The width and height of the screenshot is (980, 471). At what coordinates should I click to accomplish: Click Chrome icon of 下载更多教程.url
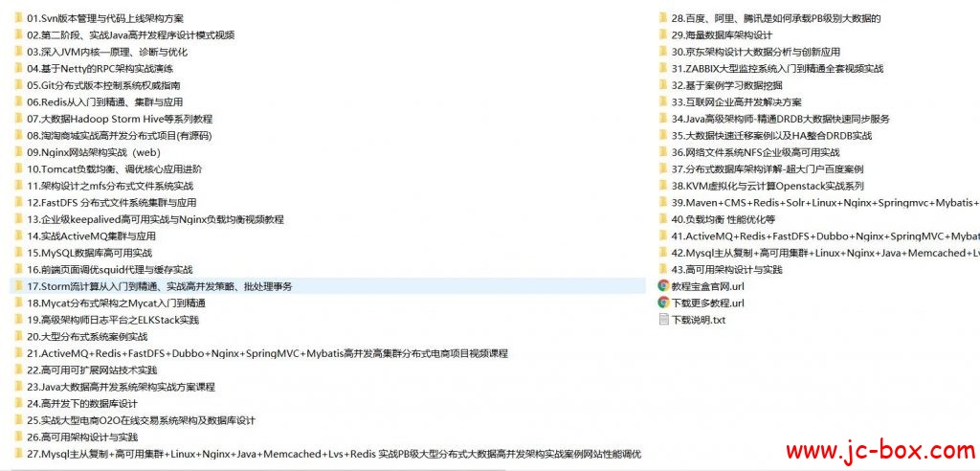point(664,303)
